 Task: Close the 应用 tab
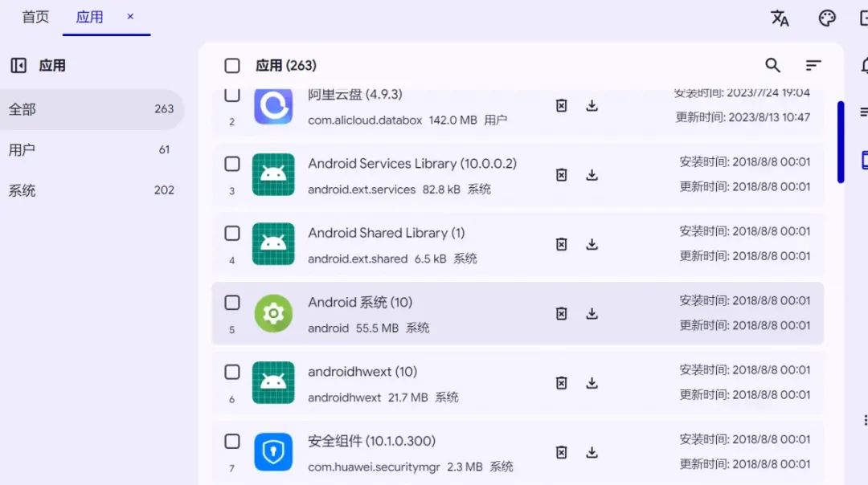pyautogui.click(x=130, y=17)
